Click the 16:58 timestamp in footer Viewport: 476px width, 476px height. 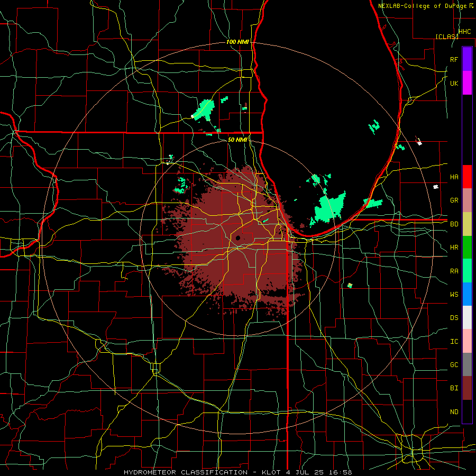pyautogui.click(x=342, y=472)
